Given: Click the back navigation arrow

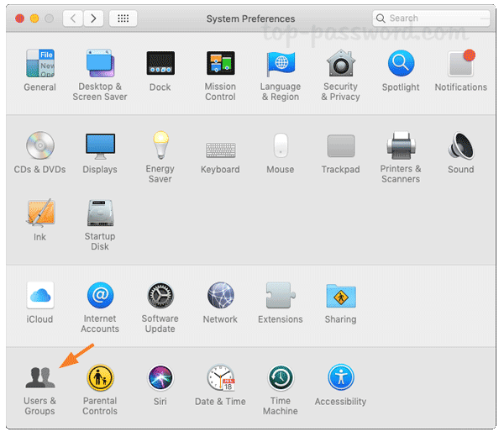Looking at the screenshot, I should pos(73,18).
